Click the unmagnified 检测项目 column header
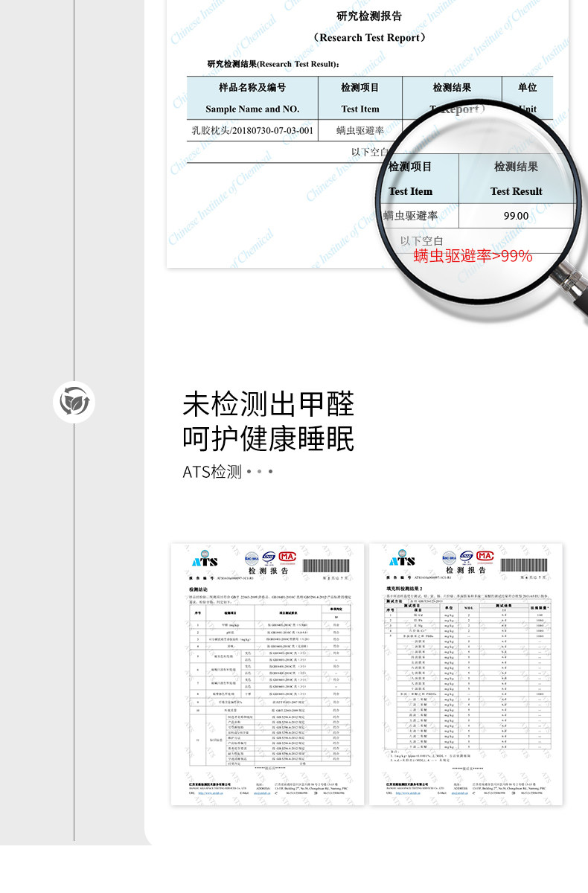The height and width of the screenshot is (893, 588). coord(360,88)
